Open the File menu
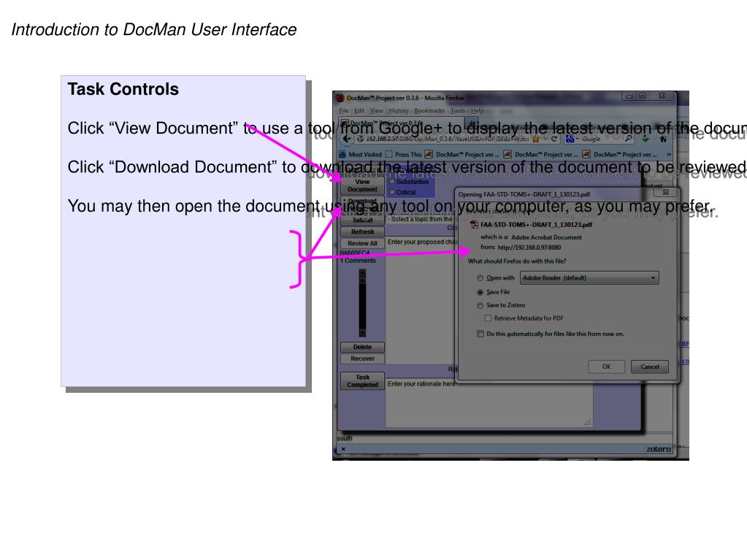The height and width of the screenshot is (560, 747). coord(343,110)
